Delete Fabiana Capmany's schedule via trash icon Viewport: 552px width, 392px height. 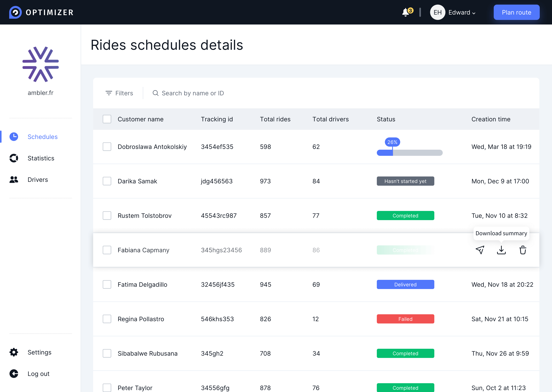point(523,250)
